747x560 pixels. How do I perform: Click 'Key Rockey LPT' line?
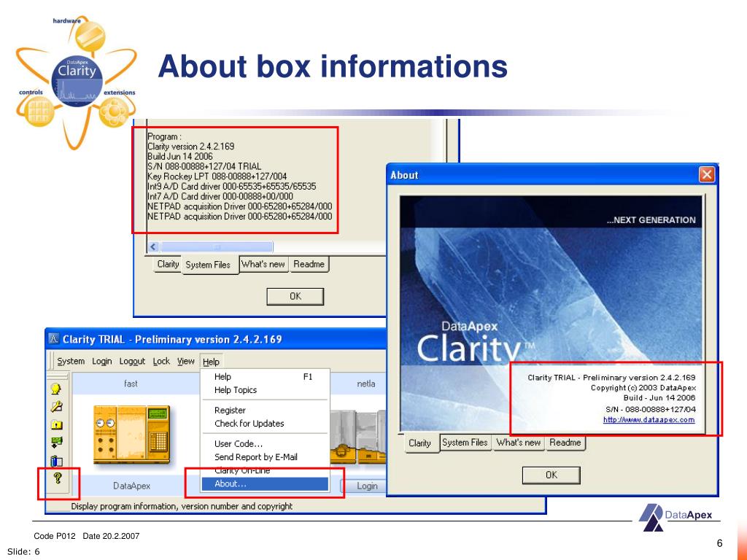tap(217, 176)
